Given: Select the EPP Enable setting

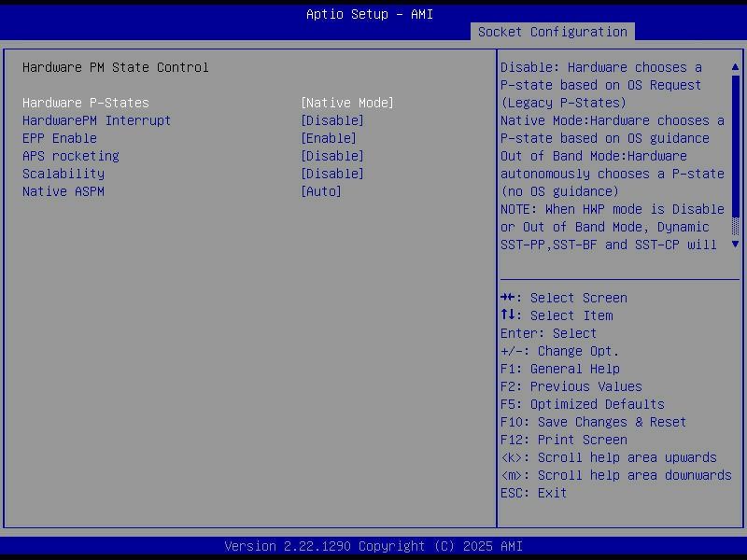Looking at the screenshot, I should point(60,138).
